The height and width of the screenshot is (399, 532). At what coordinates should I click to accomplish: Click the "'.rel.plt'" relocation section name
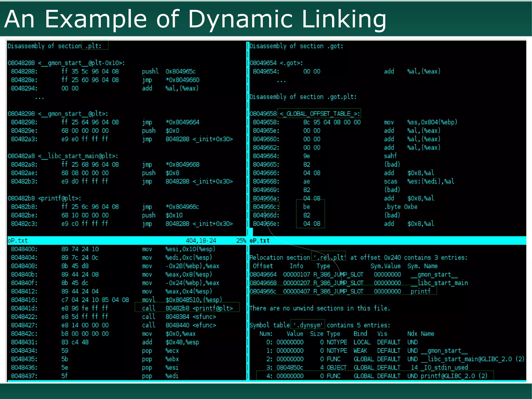click(330, 257)
